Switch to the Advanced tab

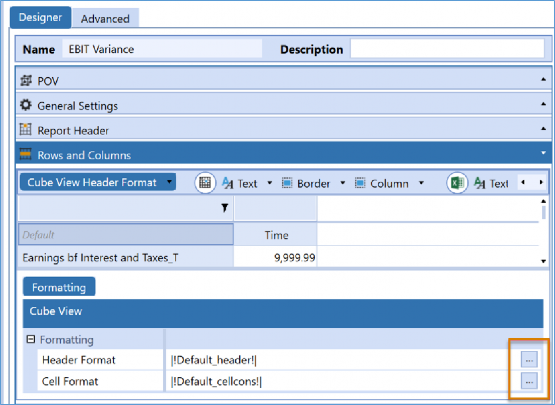click(105, 19)
